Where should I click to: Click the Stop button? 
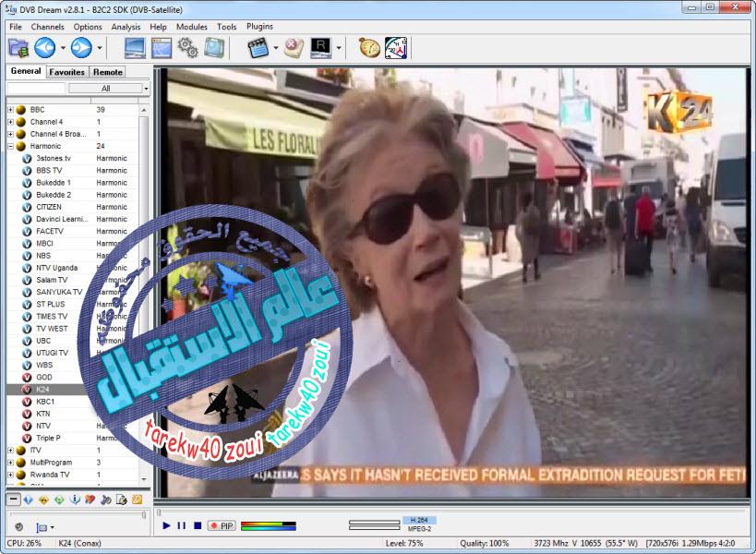[x=198, y=525]
